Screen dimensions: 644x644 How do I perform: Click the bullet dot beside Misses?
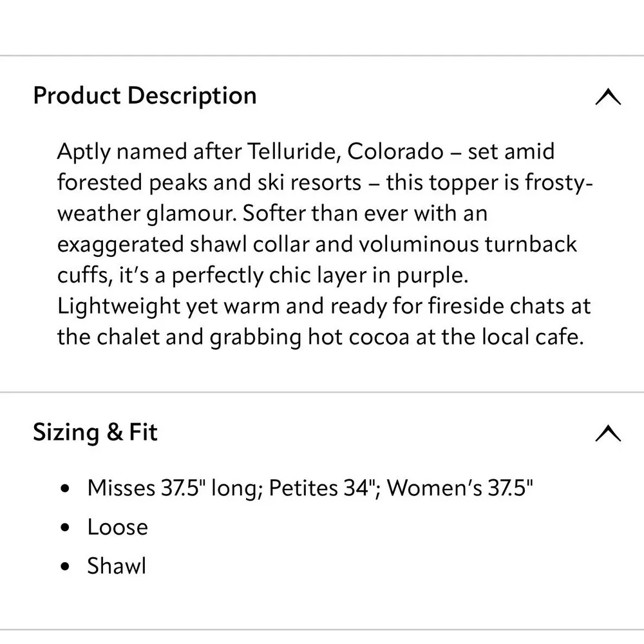(64, 490)
